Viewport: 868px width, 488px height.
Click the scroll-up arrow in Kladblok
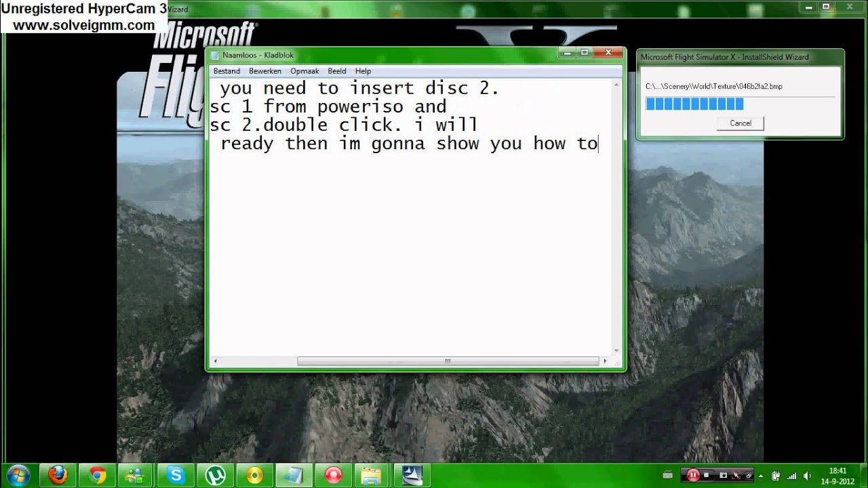[616, 83]
